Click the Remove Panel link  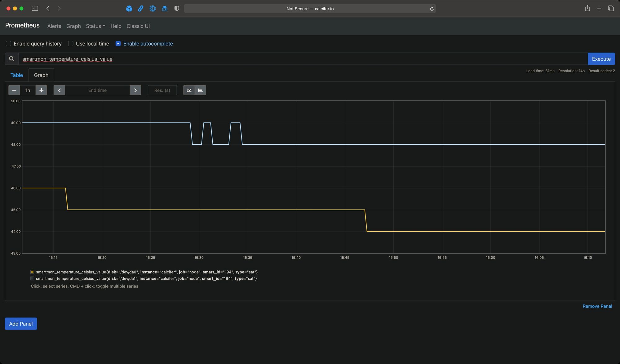tap(597, 306)
